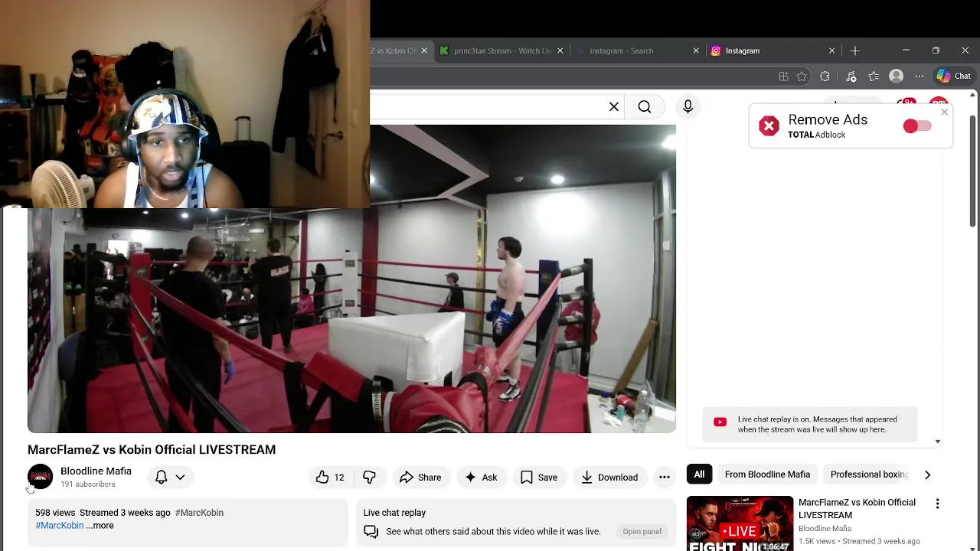Open more actions ellipsis under the video
The height and width of the screenshot is (551, 980).
point(665,478)
